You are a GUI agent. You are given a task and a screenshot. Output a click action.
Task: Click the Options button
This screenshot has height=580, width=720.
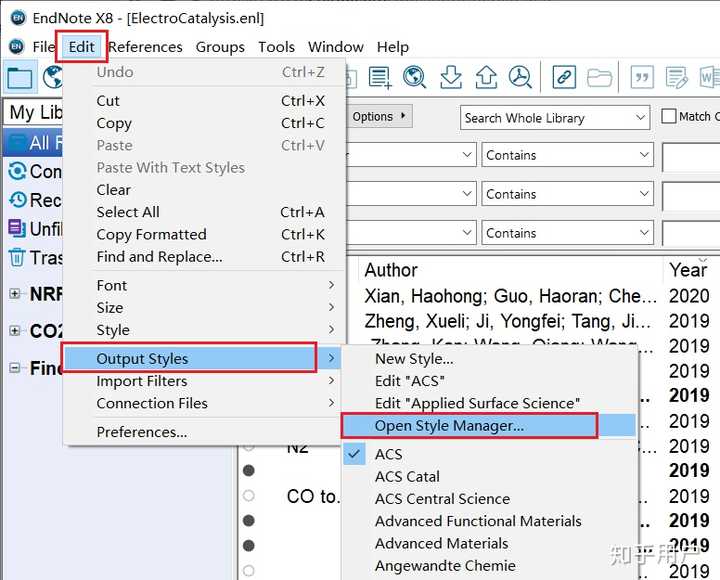pos(379,116)
